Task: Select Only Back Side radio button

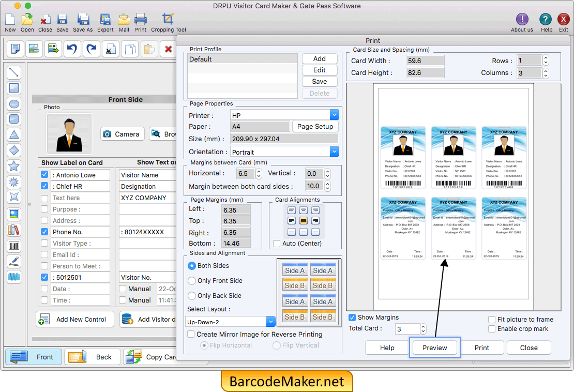Action: point(192,296)
